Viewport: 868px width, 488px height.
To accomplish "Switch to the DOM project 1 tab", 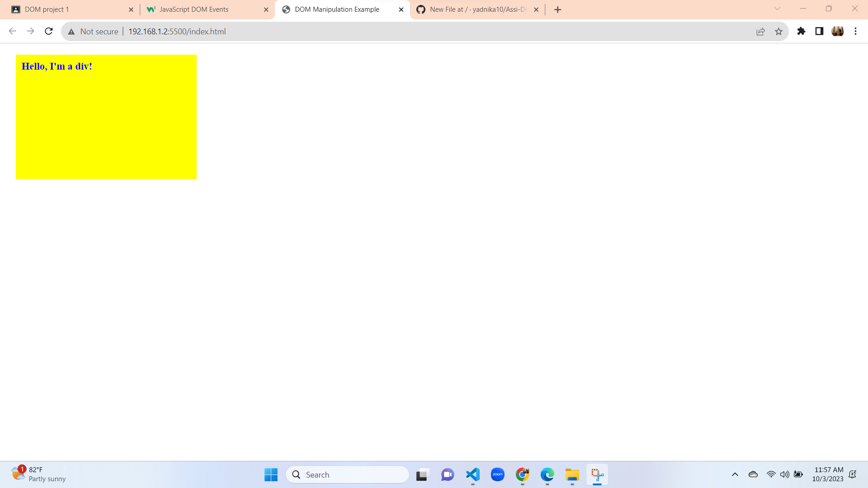I will (x=68, y=9).
